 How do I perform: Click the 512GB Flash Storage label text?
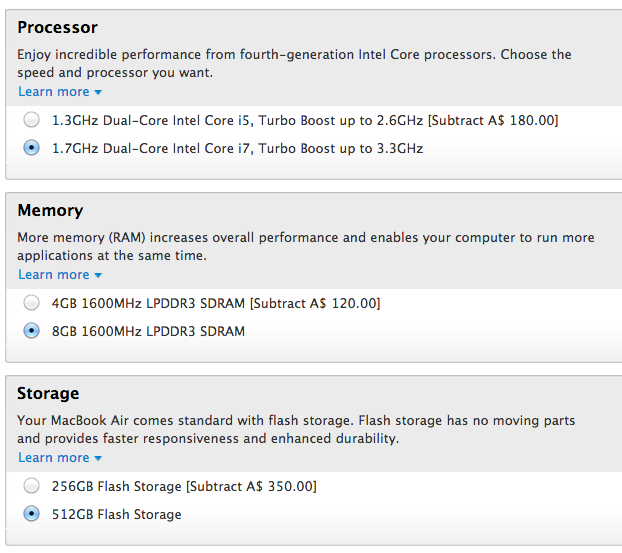tap(117, 514)
